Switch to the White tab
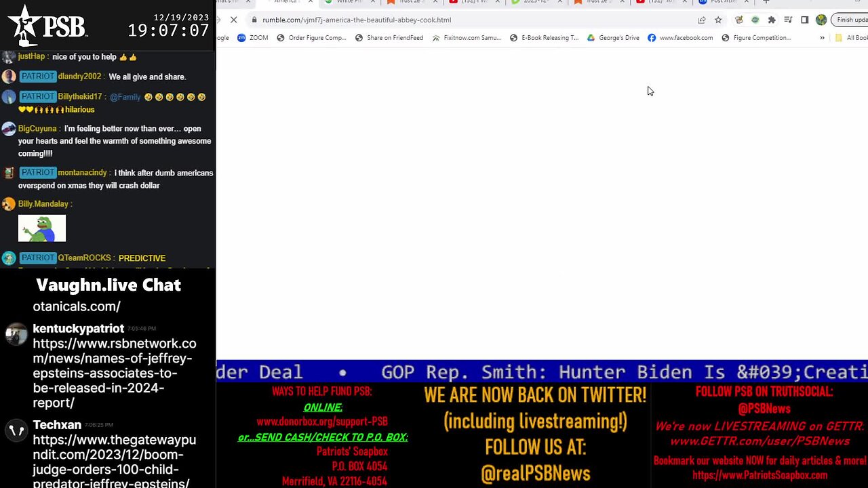Viewport: 868px width, 488px height. click(x=349, y=2)
